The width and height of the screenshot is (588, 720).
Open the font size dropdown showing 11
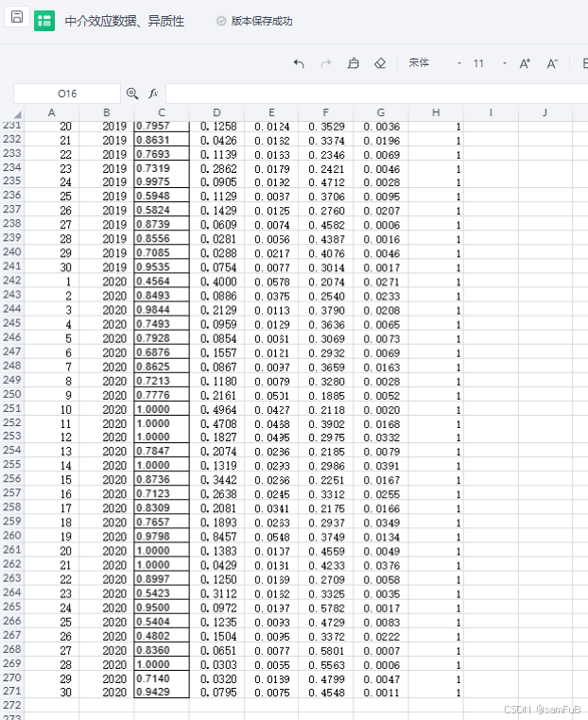pos(490,63)
